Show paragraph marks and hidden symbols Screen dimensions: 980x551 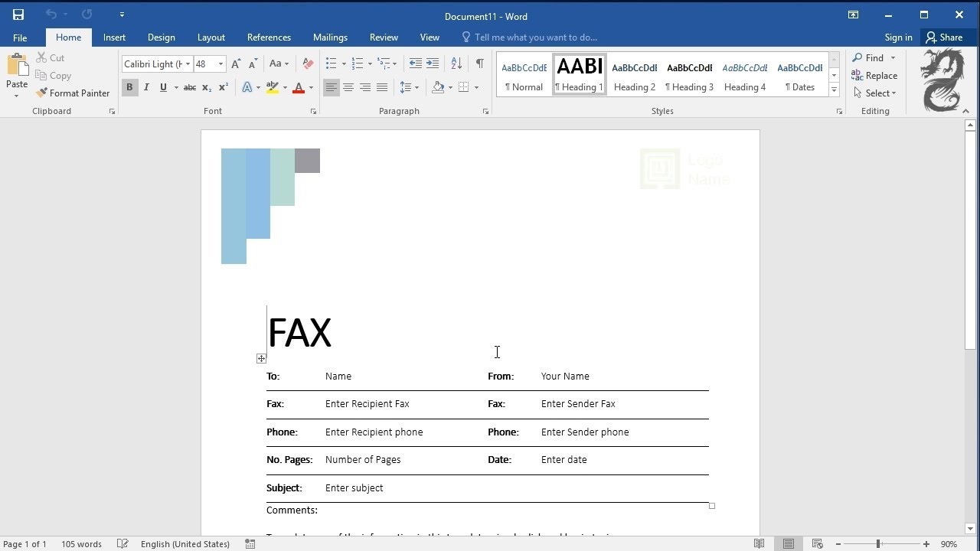(479, 64)
